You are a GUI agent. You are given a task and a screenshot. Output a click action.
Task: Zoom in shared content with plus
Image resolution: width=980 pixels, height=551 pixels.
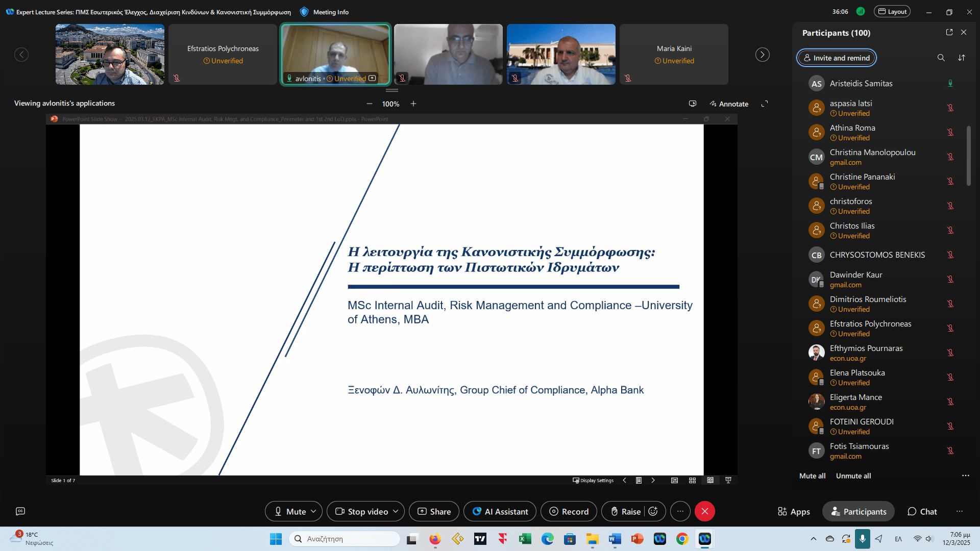point(413,104)
